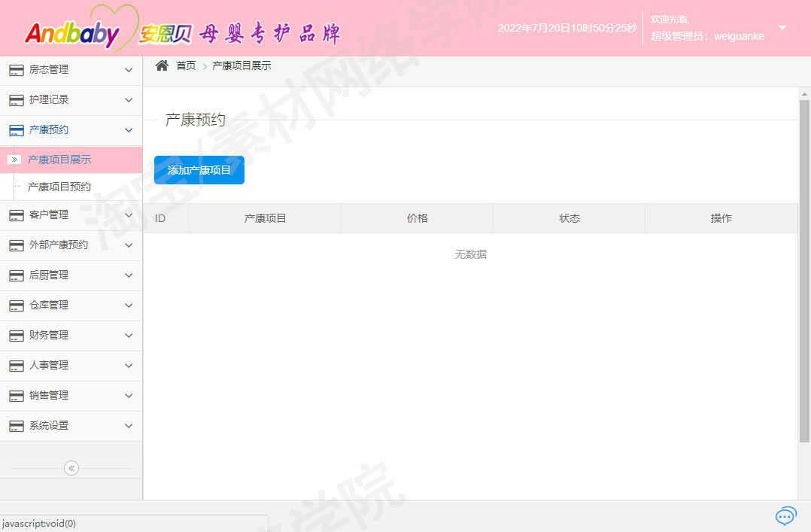Open the 外部产康预约 menu
Viewport: 811px width, 532px height.
[x=71, y=245]
